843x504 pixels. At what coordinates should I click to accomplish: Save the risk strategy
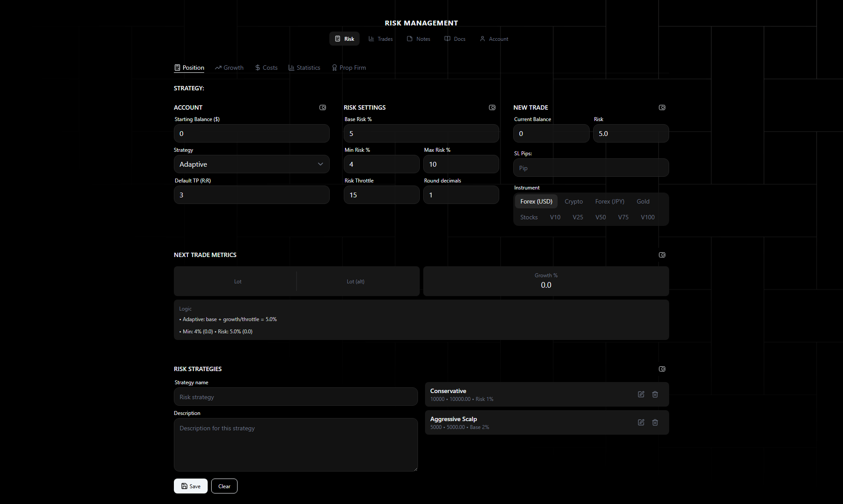point(191,486)
